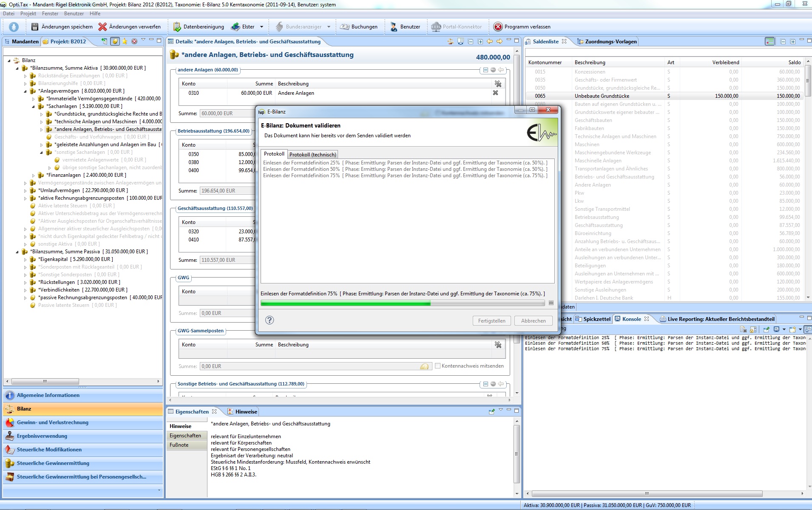The image size is (812, 510).
Task: Stop validation with small stop button
Action: (x=551, y=303)
